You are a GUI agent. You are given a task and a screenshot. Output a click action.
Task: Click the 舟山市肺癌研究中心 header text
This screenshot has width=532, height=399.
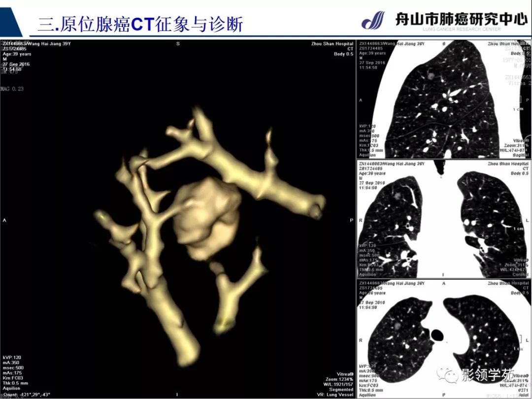coord(462,19)
